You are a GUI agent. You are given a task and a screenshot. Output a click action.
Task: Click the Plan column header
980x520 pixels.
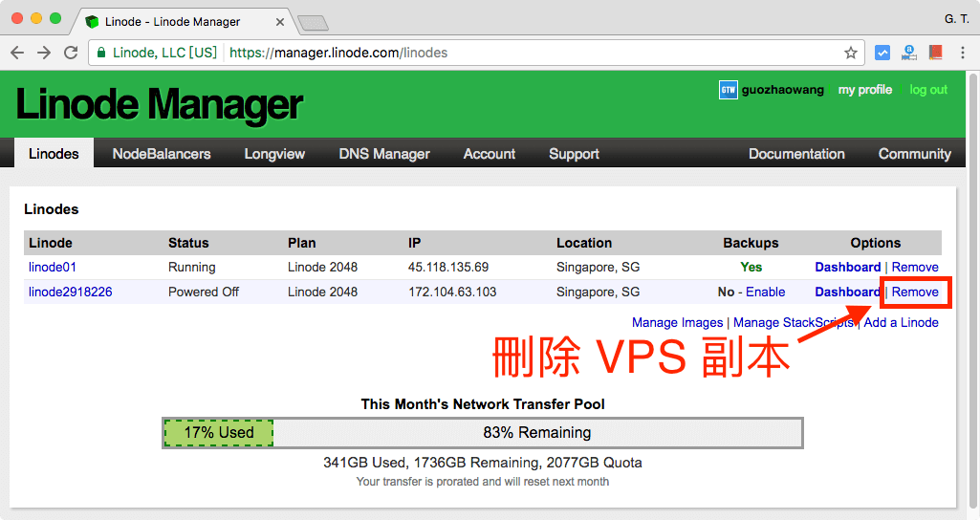302,243
